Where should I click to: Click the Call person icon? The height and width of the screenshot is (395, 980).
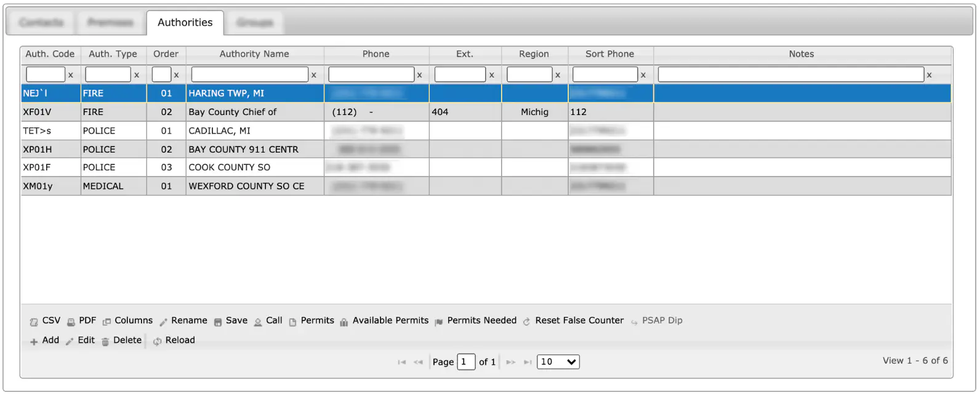pos(258,322)
